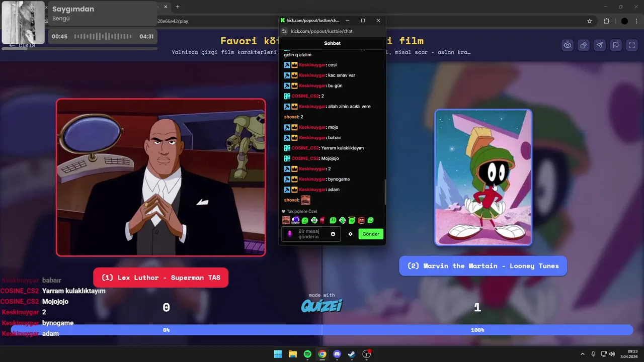Click the chat popout site info icon
644x362 pixels.
284,31
